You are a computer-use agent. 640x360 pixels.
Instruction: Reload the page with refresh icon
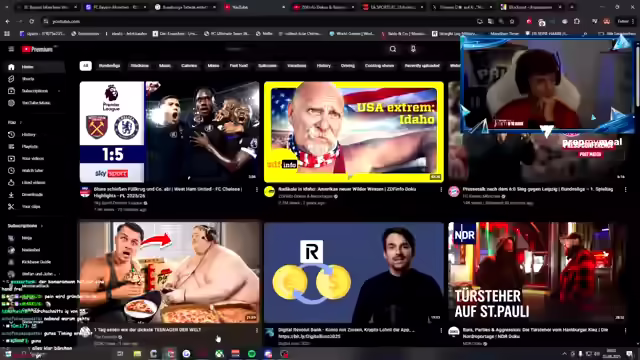pos(32,21)
